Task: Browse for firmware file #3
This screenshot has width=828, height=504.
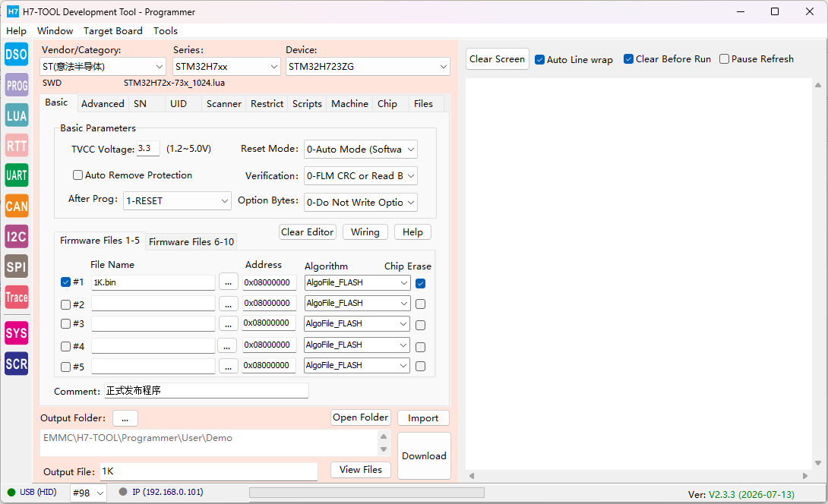Action: point(228,324)
